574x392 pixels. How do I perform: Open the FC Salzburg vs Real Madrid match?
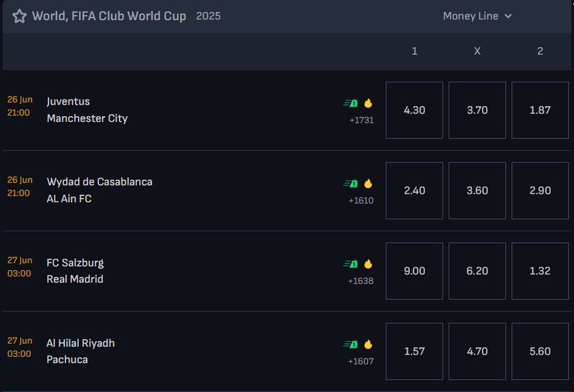[x=75, y=271]
